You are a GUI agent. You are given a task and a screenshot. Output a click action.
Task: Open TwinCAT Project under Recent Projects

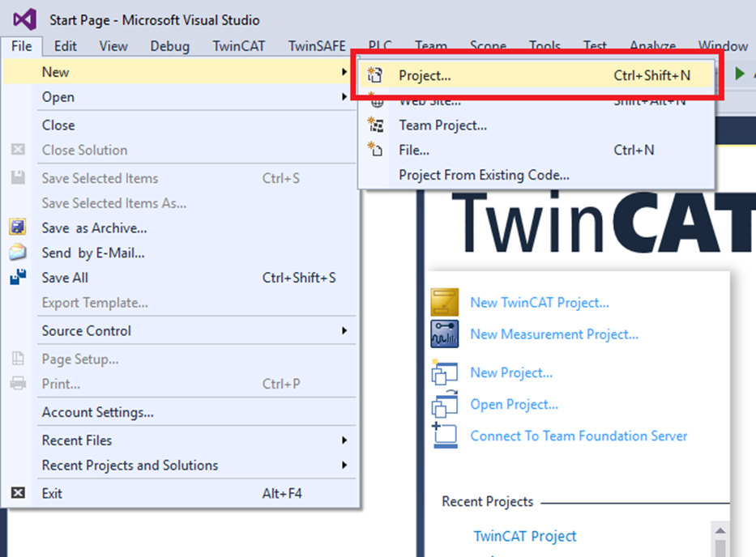pos(525,536)
